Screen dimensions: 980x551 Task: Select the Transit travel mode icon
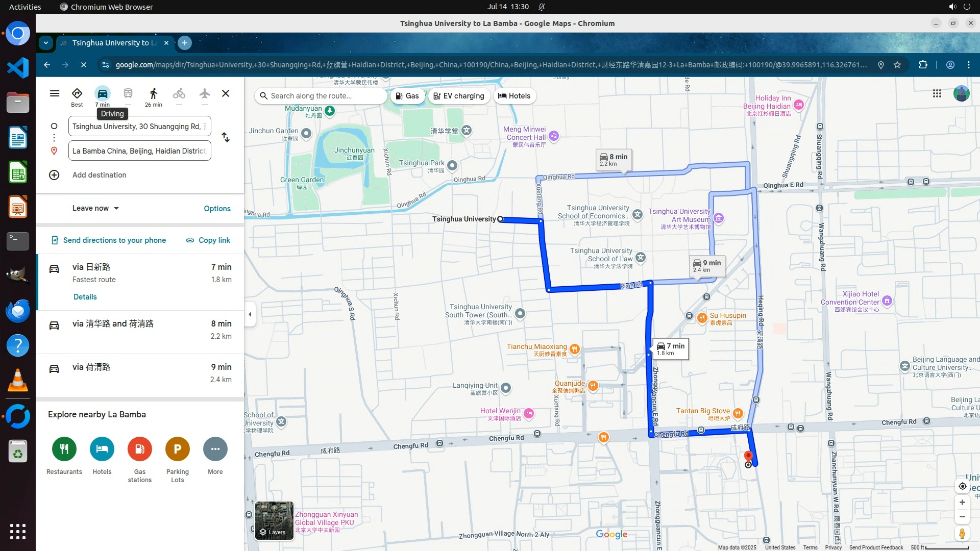point(128,94)
